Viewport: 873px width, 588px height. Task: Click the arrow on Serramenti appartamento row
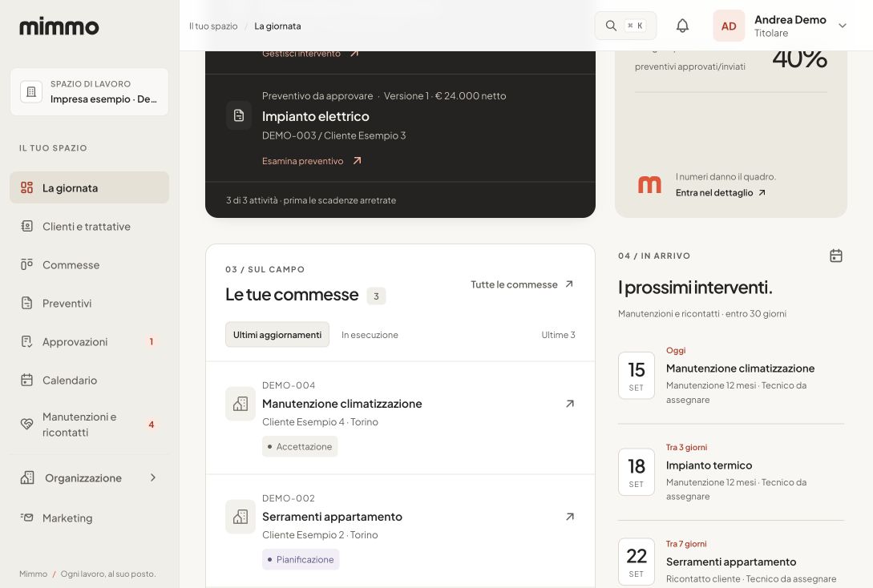[x=569, y=516]
